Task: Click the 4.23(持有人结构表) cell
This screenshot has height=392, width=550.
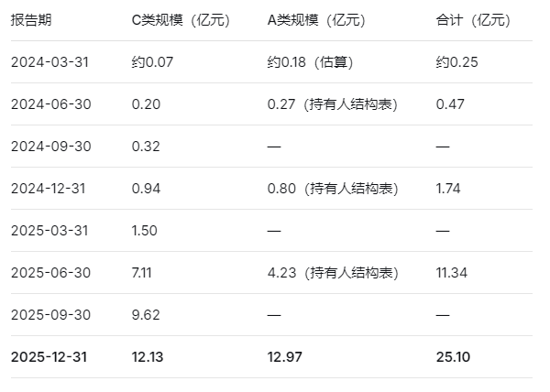Action: (x=333, y=273)
